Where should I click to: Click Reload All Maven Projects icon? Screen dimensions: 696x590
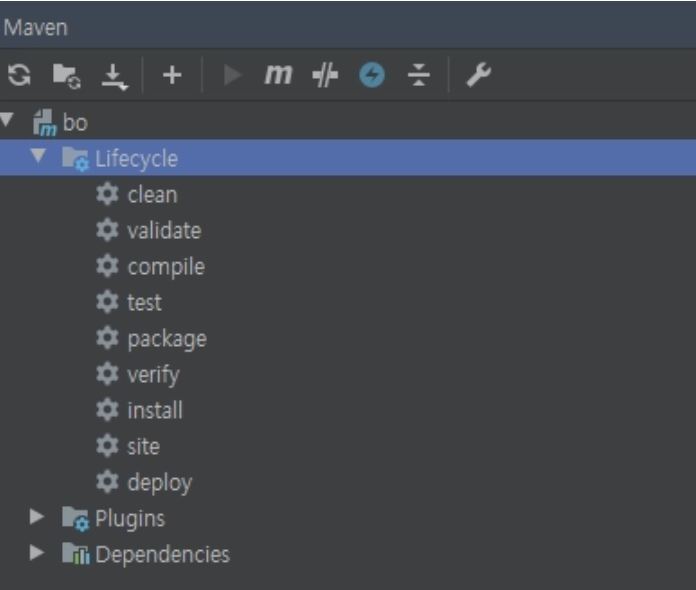click(x=19, y=75)
